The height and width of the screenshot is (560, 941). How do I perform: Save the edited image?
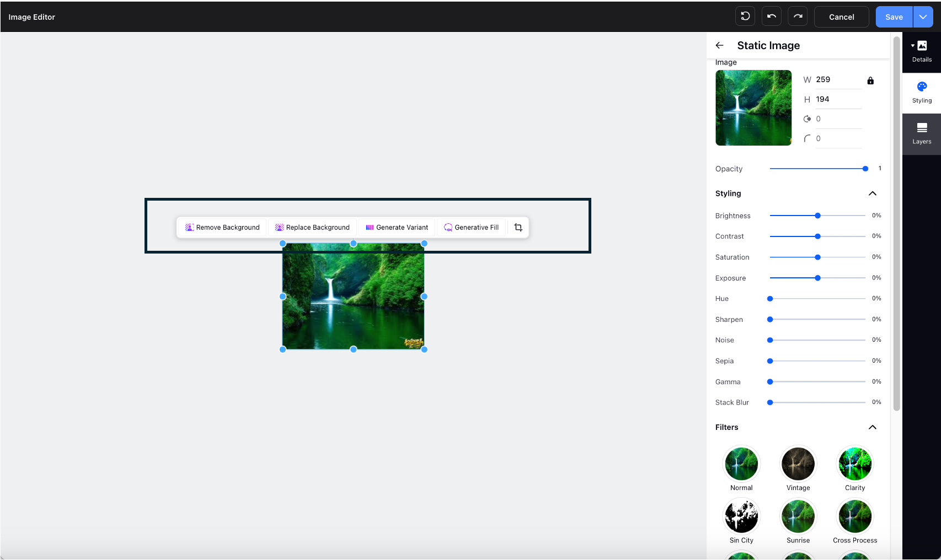894,17
